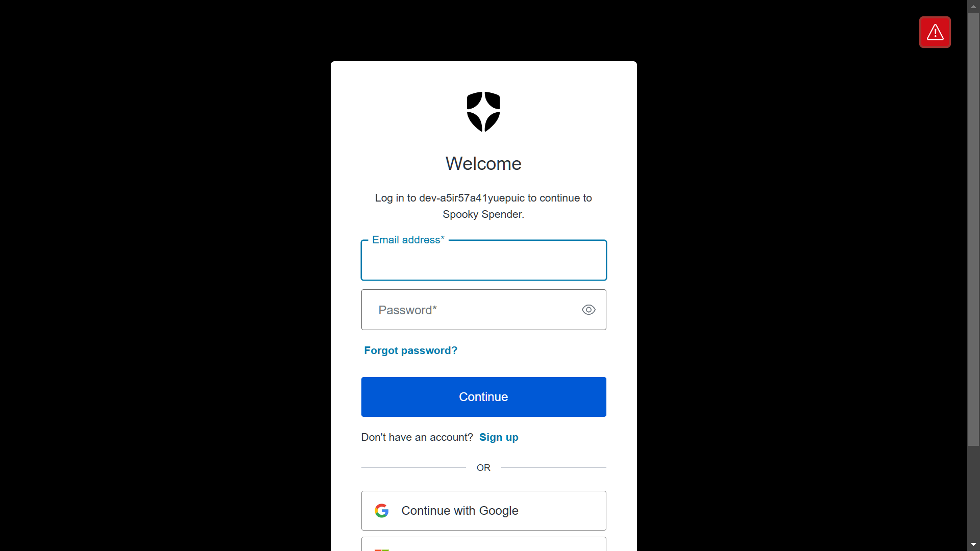Click the OR divider label
The width and height of the screenshot is (980, 551).
click(483, 468)
